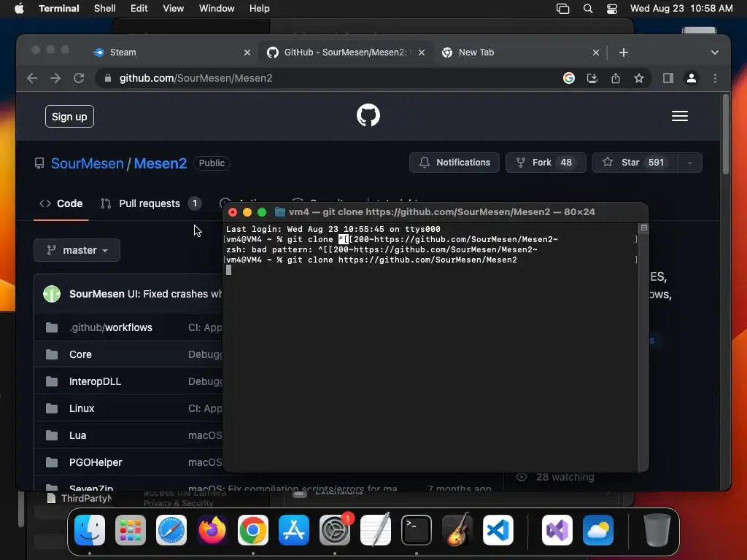Screen dimensions: 747x560
Task: Select the Code repository tab
Action: (x=61, y=203)
